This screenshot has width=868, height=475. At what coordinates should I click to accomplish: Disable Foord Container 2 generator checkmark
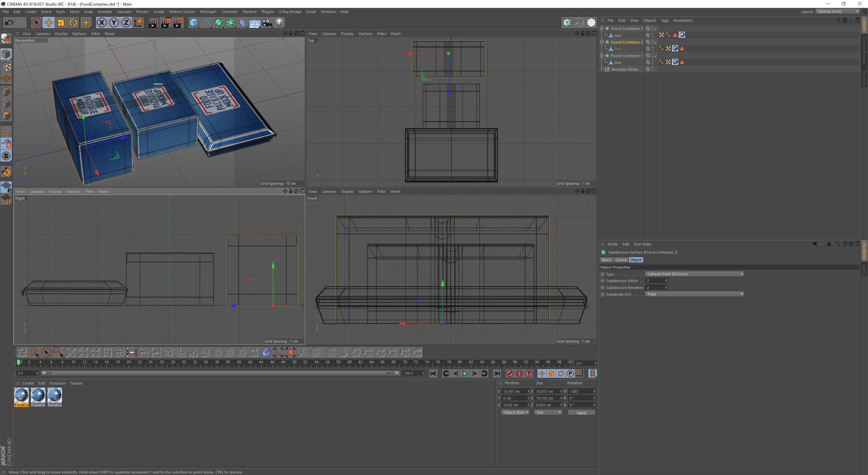[656, 42]
